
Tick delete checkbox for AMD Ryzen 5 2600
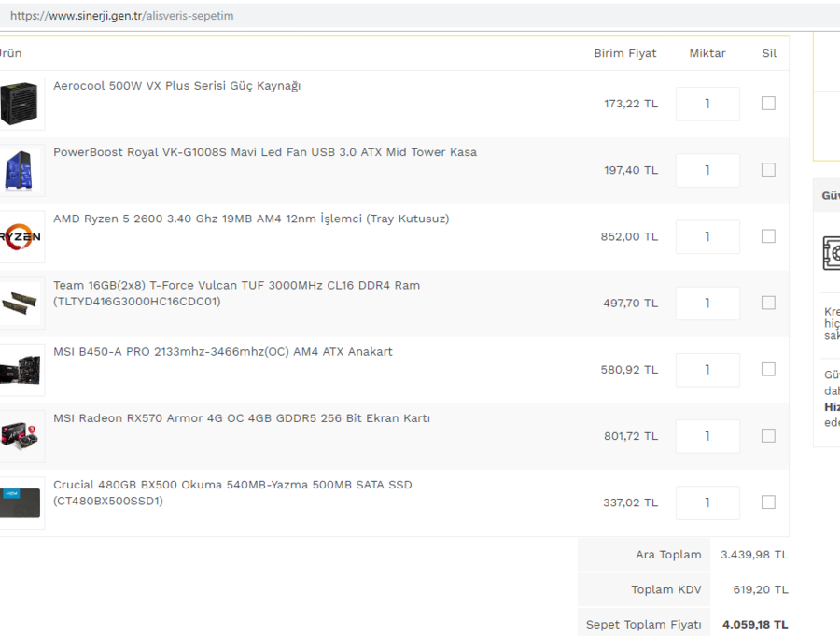click(x=768, y=236)
